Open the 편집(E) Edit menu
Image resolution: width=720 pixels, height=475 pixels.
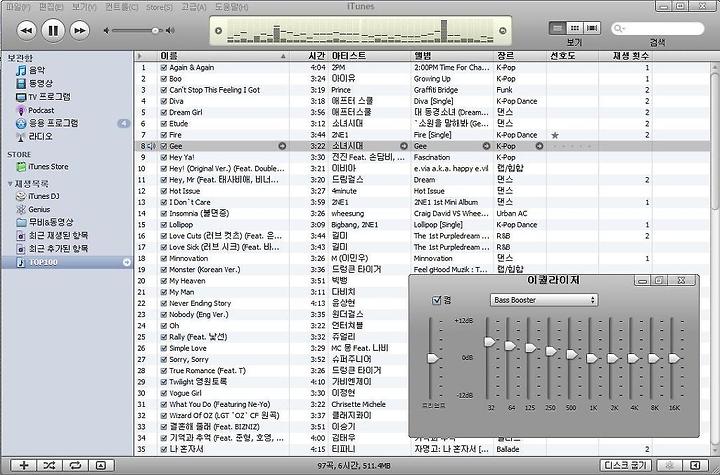tap(51, 7)
